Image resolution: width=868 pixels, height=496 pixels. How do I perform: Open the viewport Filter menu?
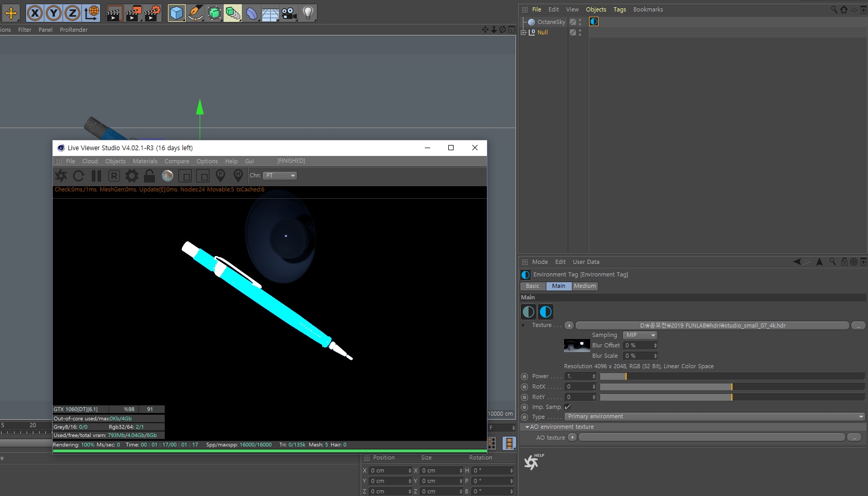[x=25, y=30]
